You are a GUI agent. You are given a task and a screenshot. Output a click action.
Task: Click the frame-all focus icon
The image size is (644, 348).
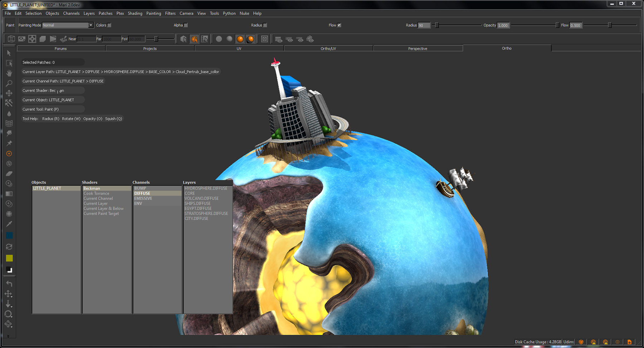tap(32, 39)
